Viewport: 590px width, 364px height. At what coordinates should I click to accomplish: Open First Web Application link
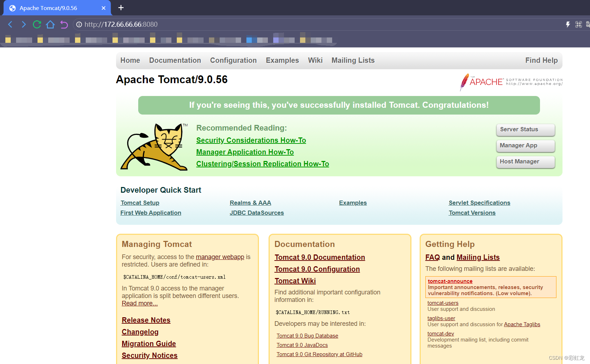click(x=151, y=213)
